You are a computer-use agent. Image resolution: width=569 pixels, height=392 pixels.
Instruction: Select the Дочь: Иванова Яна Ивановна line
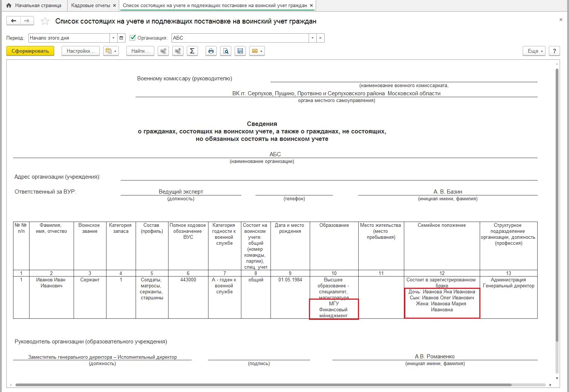coord(442,292)
